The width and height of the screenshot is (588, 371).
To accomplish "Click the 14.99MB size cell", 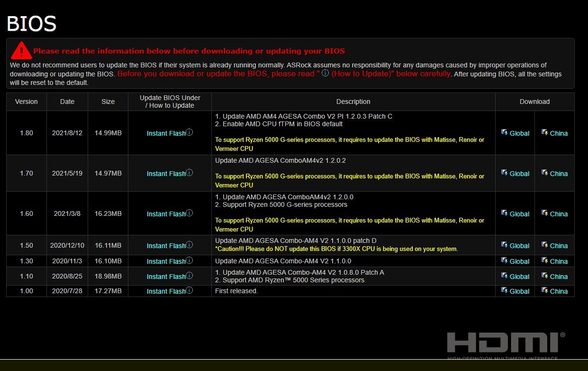I will (x=108, y=133).
